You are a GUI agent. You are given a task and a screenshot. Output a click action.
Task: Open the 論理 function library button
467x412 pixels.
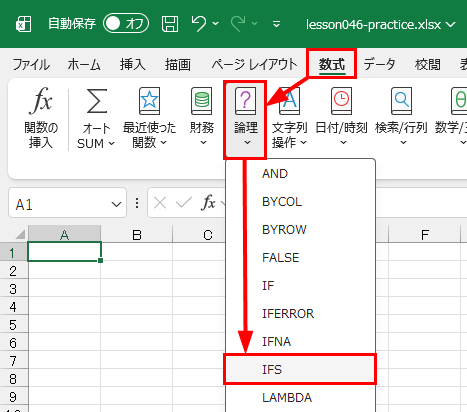tap(246, 119)
